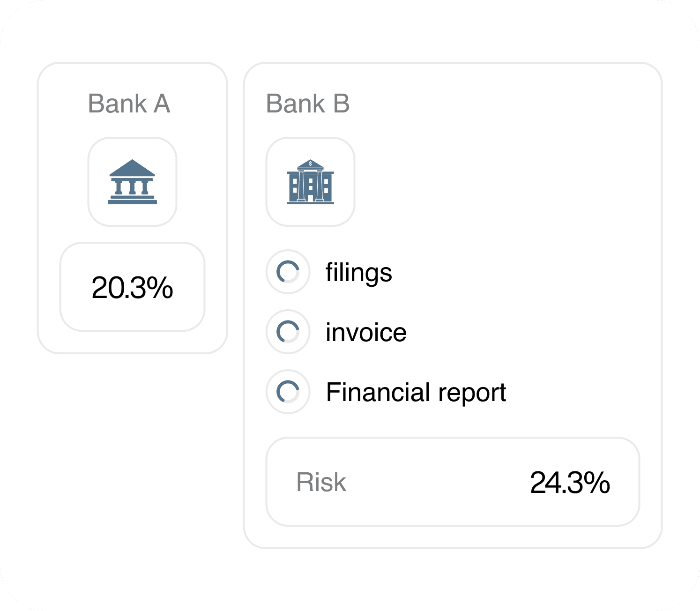
Task: Click the circular progress ring for filings
Action: click(288, 272)
